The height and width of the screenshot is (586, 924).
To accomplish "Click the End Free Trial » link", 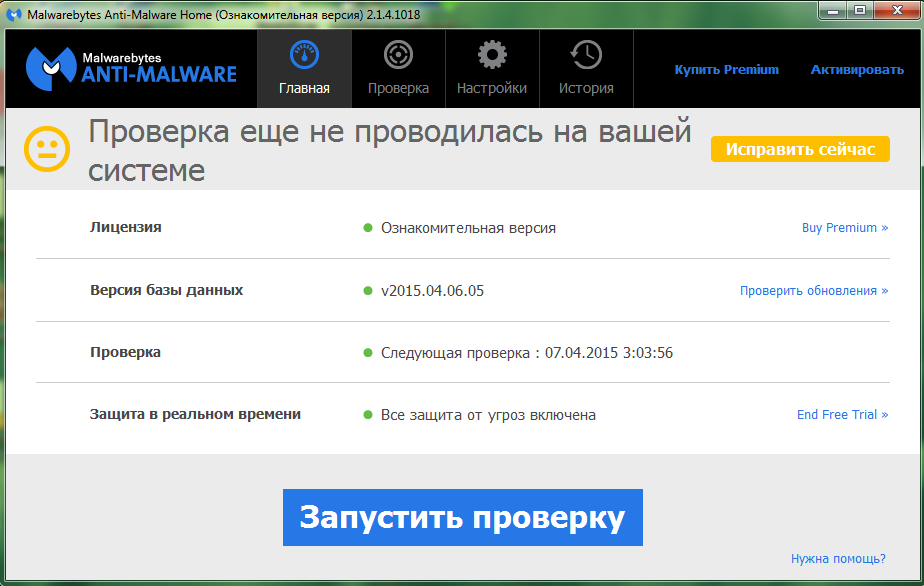I will [842, 415].
